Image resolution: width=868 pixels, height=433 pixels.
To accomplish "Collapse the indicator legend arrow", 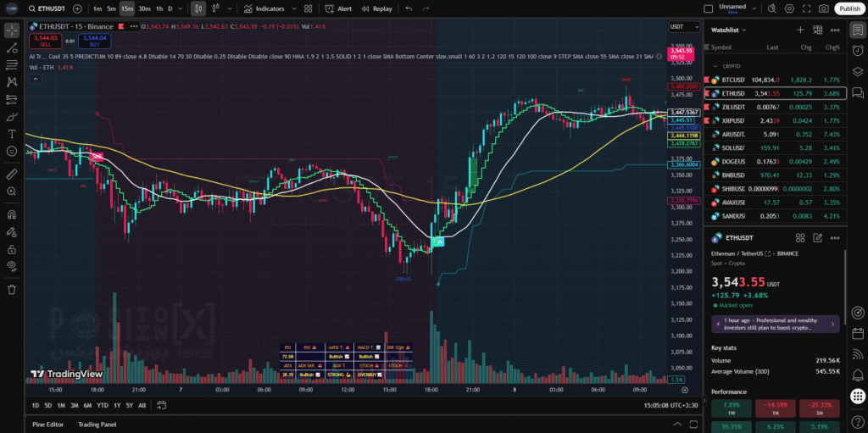I will (36, 79).
